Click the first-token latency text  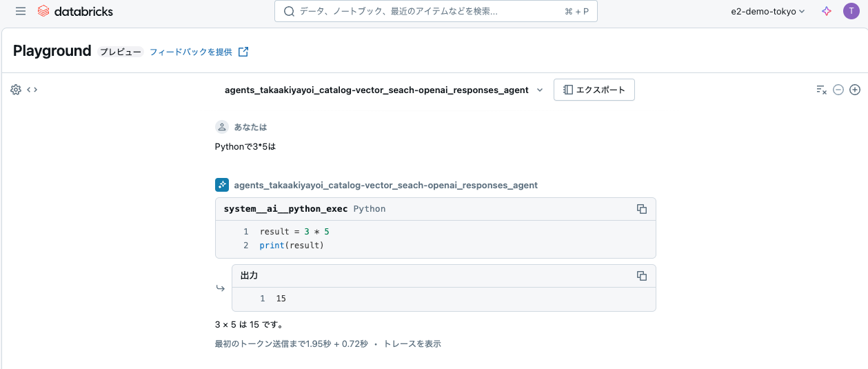pos(292,343)
